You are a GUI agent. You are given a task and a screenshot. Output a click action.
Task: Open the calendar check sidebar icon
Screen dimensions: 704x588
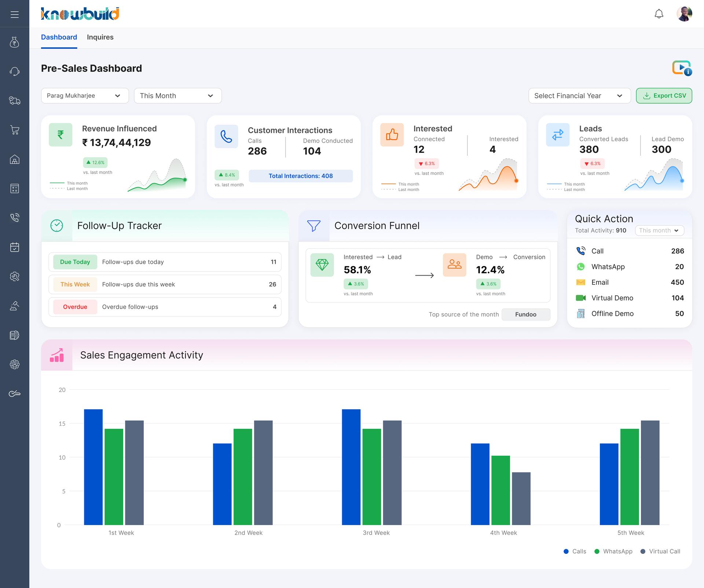(x=14, y=247)
